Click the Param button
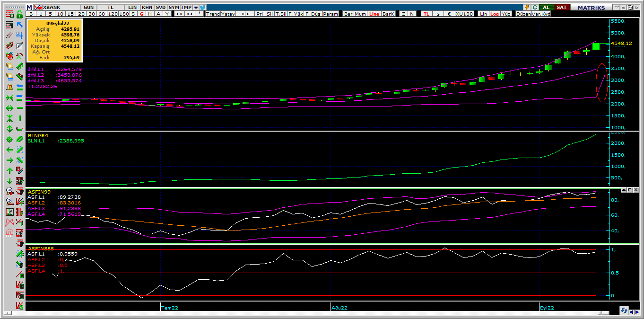644x319 pixels. tap(331, 14)
